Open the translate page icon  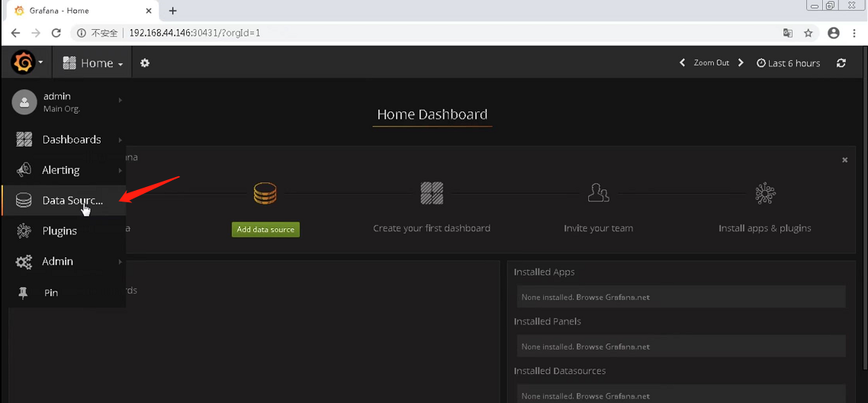click(x=788, y=34)
